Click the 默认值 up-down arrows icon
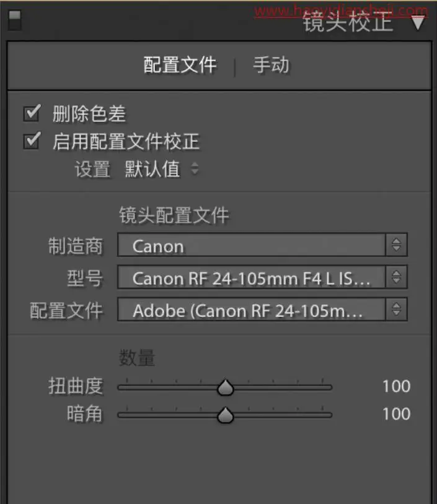 195,168
